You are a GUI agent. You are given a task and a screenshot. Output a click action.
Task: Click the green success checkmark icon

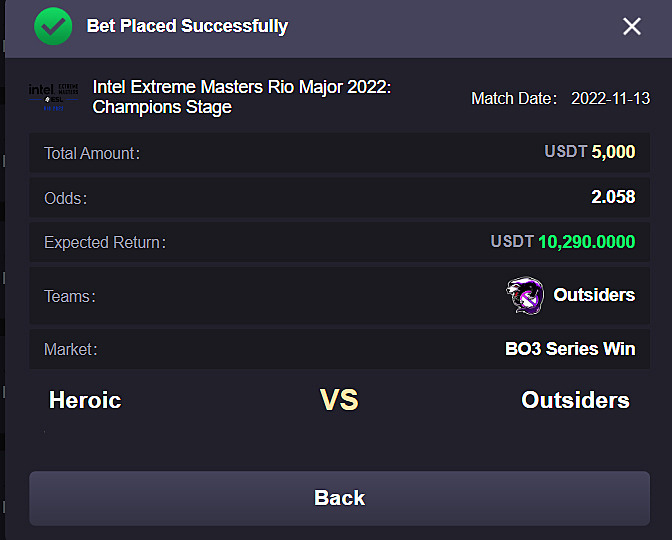click(x=53, y=26)
